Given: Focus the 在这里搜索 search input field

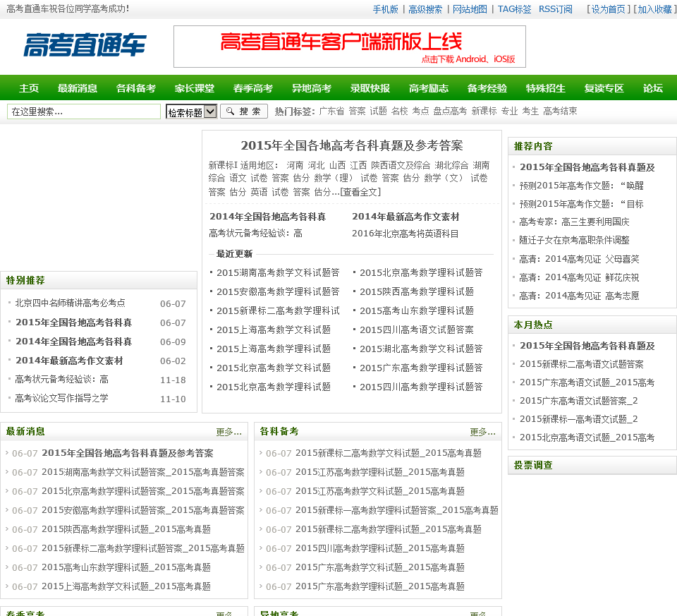Looking at the screenshot, I should (84, 111).
